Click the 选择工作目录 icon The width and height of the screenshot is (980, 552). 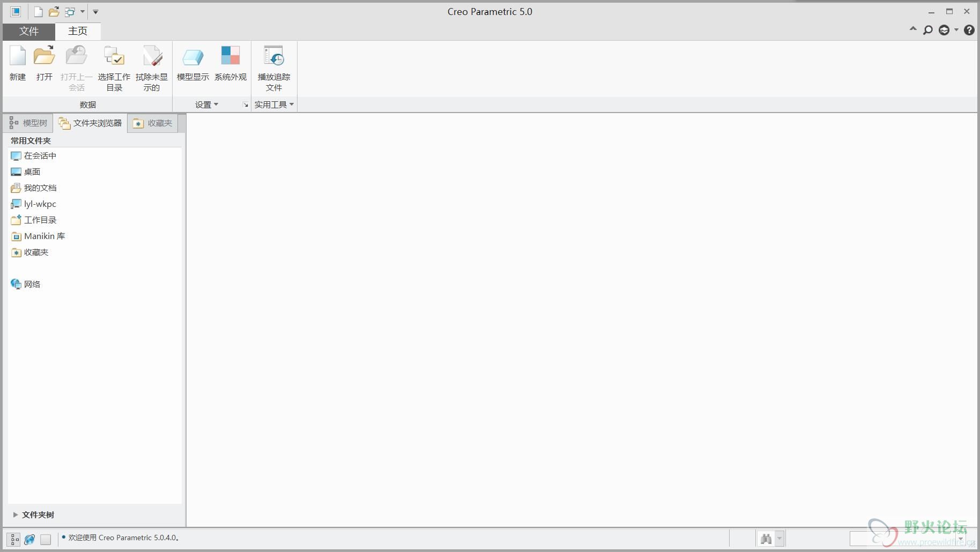click(x=114, y=56)
